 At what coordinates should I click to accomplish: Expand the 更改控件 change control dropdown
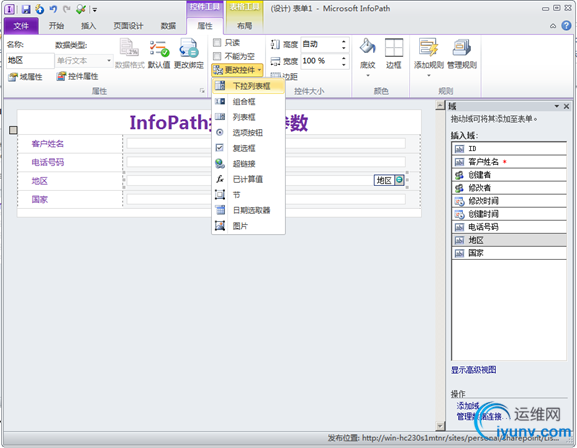237,70
